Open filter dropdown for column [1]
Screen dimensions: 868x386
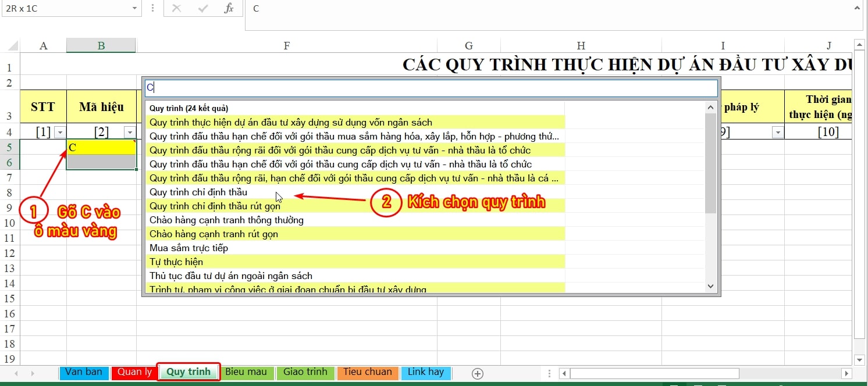pyautogui.click(x=59, y=133)
